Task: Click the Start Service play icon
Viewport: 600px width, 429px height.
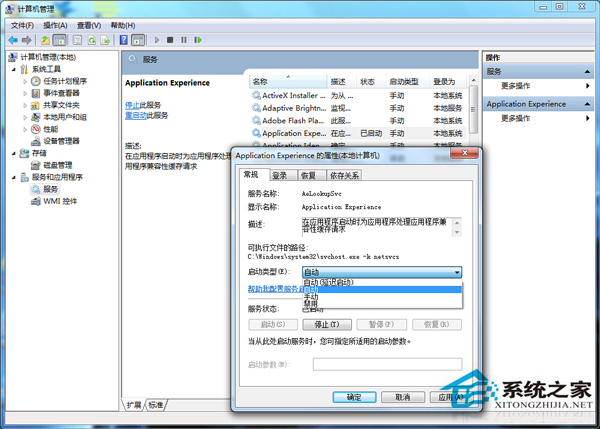Action: point(157,40)
